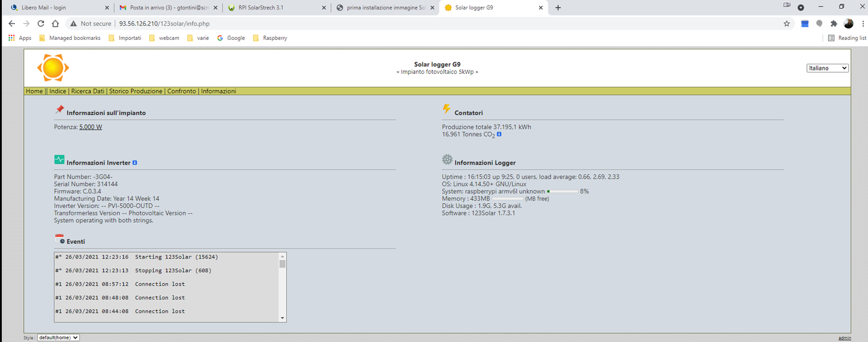Click the tab search down-arrow button
Image resolution: width=868 pixels, height=342 pixels.
click(801, 7)
